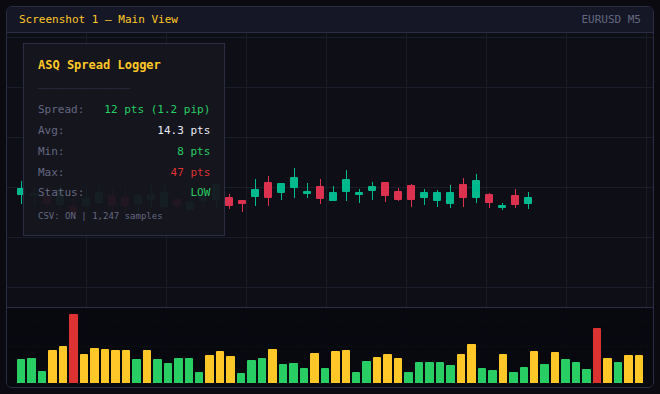Click the EURUSD M5 symbol label

click(611, 19)
